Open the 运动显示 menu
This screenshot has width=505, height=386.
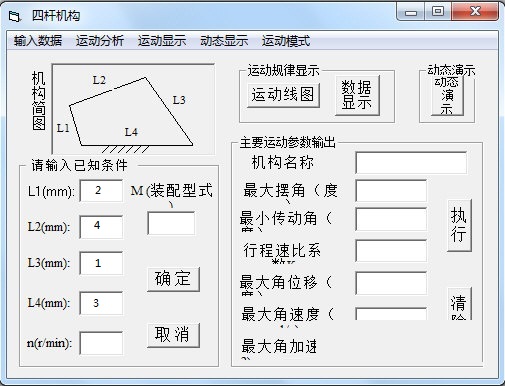tap(162, 41)
